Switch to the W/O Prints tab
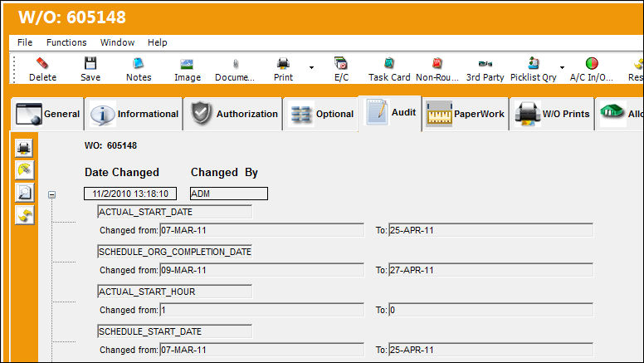This screenshot has width=644, height=363. coord(552,114)
